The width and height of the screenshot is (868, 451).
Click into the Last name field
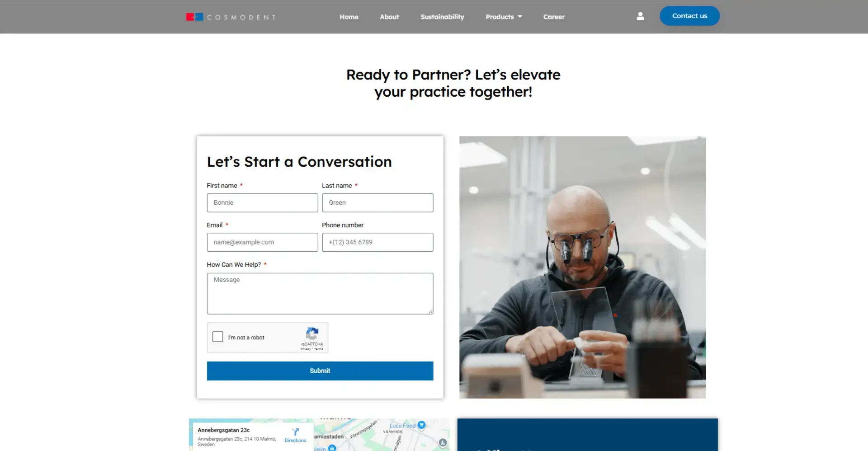coord(377,203)
